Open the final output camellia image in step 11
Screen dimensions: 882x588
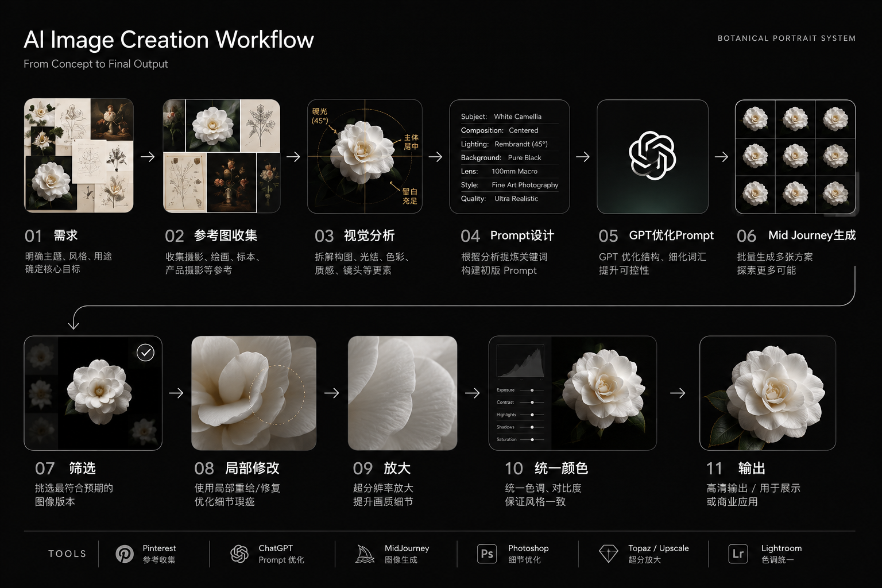tap(768, 393)
